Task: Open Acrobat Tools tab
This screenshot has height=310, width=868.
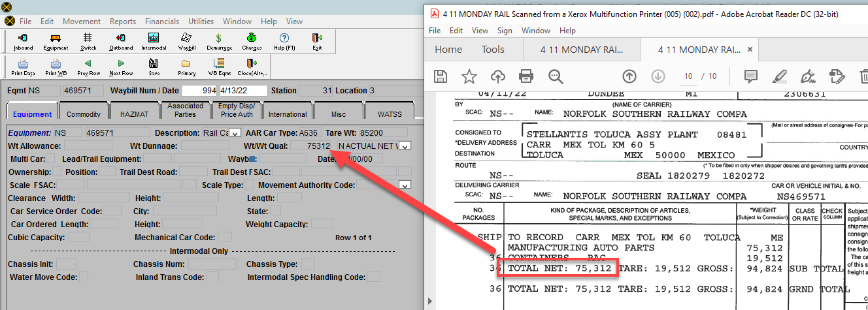Action: (x=493, y=50)
